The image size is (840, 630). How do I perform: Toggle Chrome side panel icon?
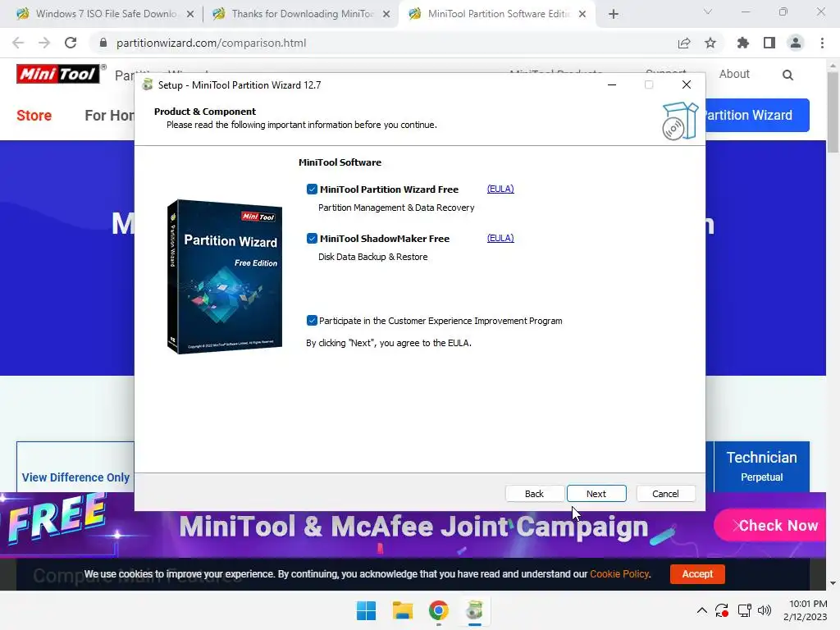click(x=769, y=43)
